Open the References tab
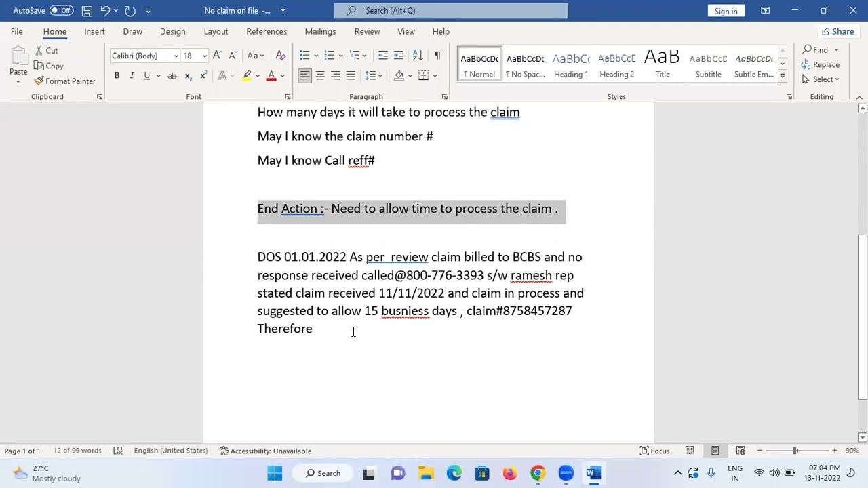 267,31
